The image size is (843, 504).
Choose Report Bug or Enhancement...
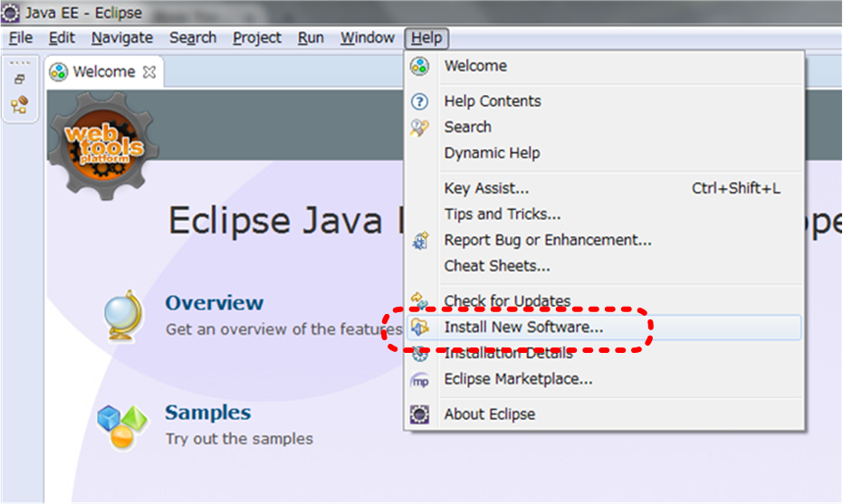tap(604, 240)
